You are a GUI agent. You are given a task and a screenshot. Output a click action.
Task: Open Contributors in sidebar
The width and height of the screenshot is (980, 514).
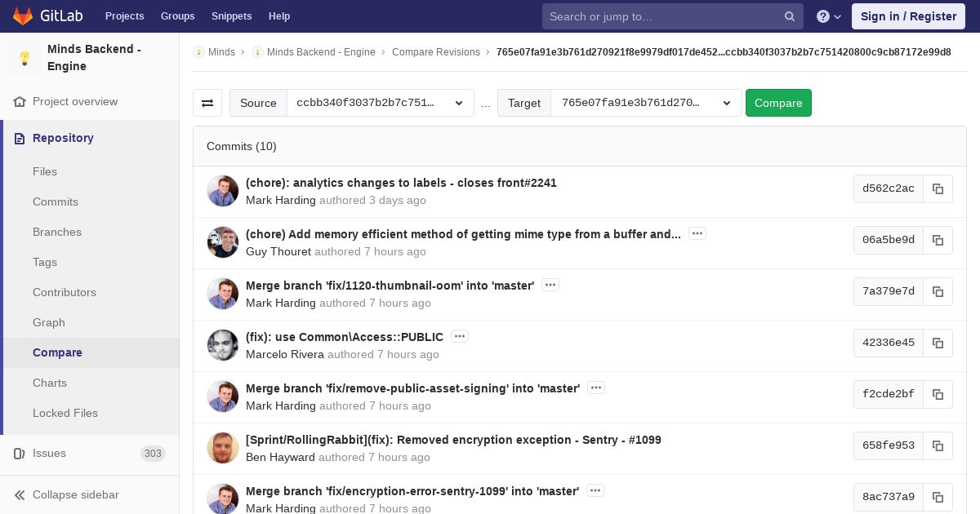tap(65, 292)
